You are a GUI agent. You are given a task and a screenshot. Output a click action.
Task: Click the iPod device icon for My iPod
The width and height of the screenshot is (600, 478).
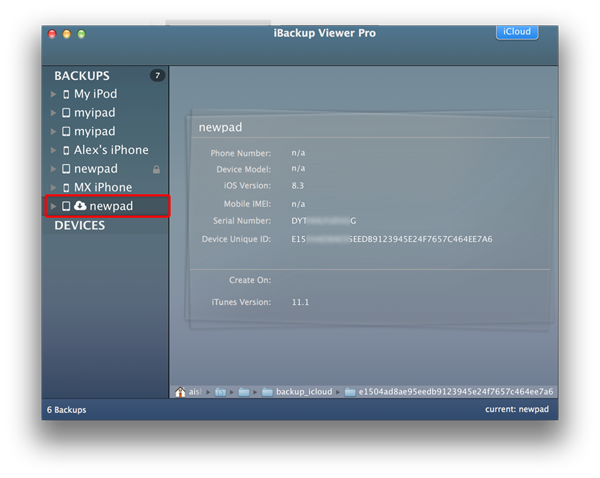point(66,94)
